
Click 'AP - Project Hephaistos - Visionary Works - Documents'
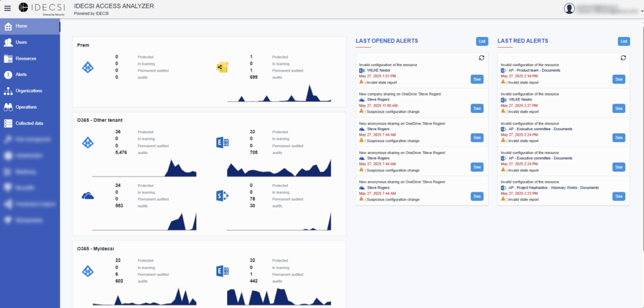[x=553, y=188]
